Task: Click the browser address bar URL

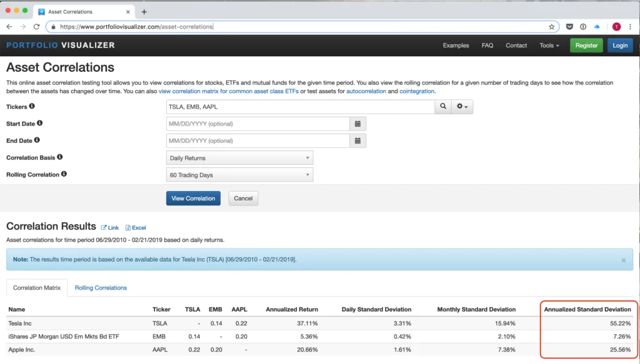Action: 136,27
